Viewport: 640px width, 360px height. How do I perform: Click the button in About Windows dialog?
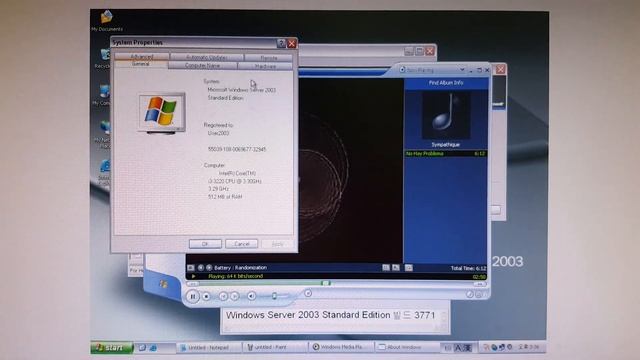[x=496, y=210]
